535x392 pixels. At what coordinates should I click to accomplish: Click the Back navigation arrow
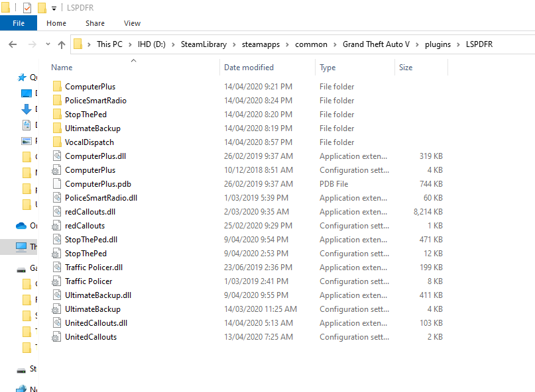(x=13, y=44)
